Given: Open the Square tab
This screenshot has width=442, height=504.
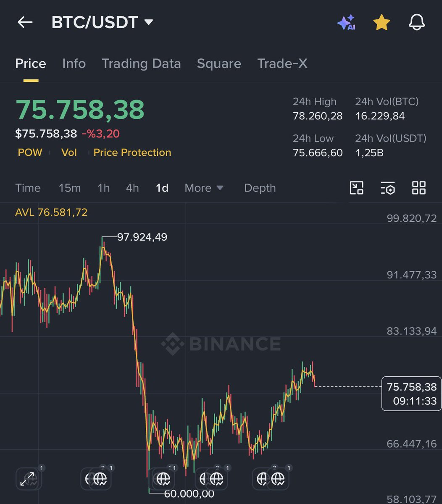Looking at the screenshot, I should [219, 63].
